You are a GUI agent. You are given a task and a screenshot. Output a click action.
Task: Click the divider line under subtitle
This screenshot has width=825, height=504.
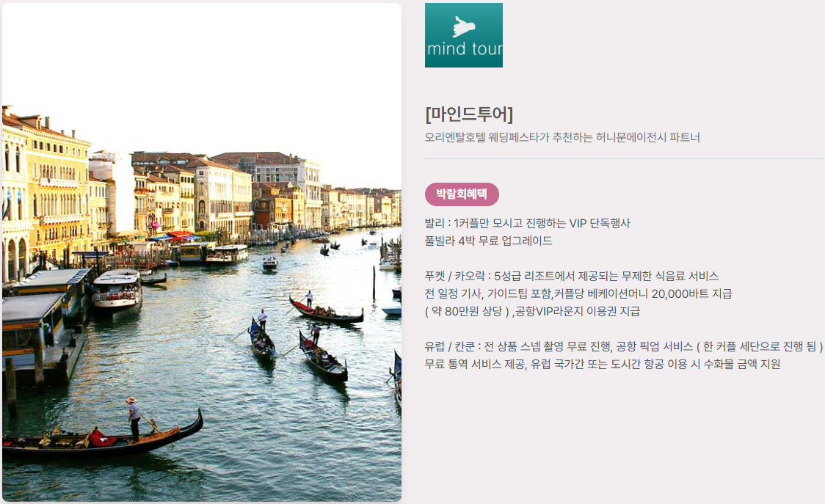(624, 158)
